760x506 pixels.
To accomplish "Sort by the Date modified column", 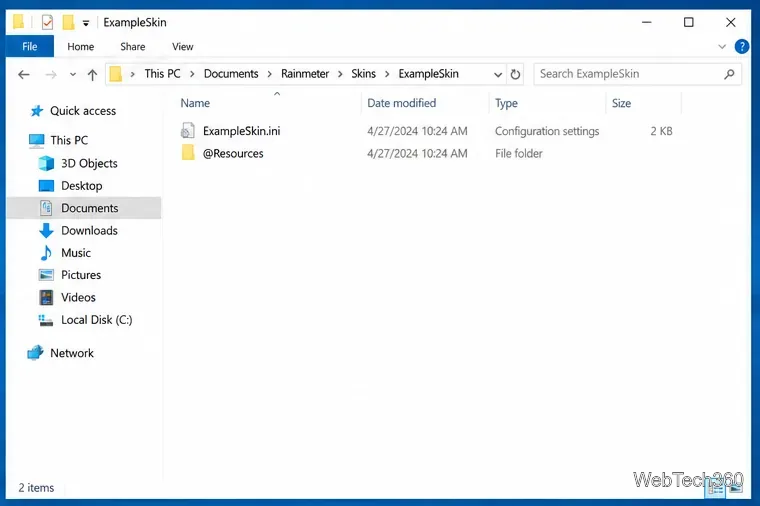I will click(402, 103).
